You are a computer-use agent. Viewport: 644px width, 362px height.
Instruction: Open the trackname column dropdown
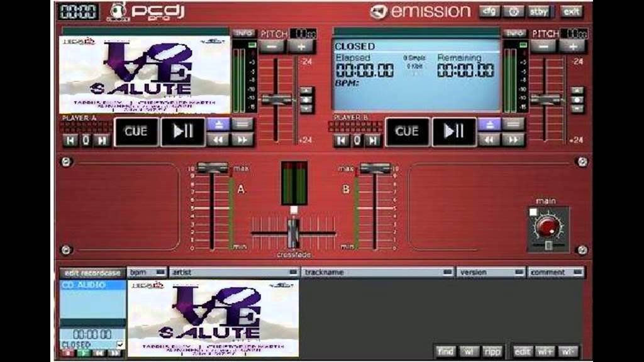(448, 272)
